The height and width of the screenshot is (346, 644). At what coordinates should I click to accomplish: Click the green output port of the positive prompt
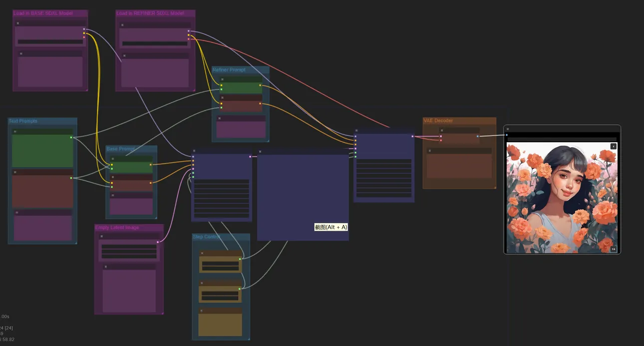tap(71, 137)
